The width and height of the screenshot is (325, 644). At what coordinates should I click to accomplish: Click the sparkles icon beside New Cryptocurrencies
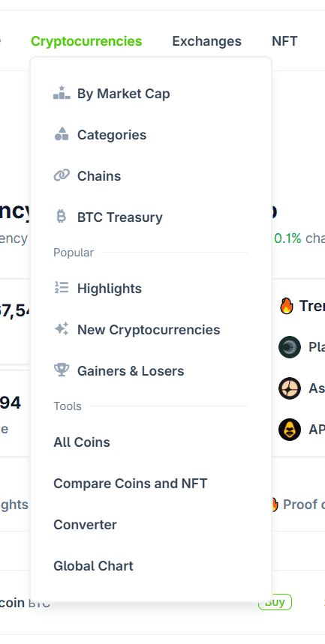tap(62, 329)
